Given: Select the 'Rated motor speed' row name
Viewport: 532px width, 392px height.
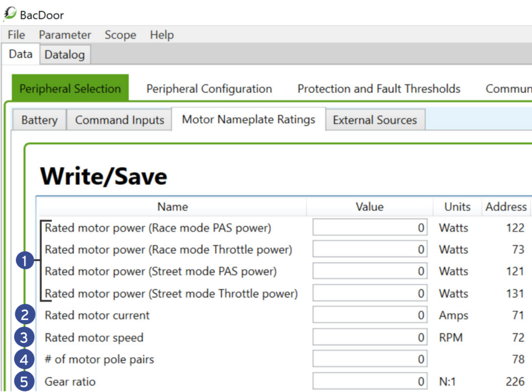Looking at the screenshot, I should click(94, 338).
